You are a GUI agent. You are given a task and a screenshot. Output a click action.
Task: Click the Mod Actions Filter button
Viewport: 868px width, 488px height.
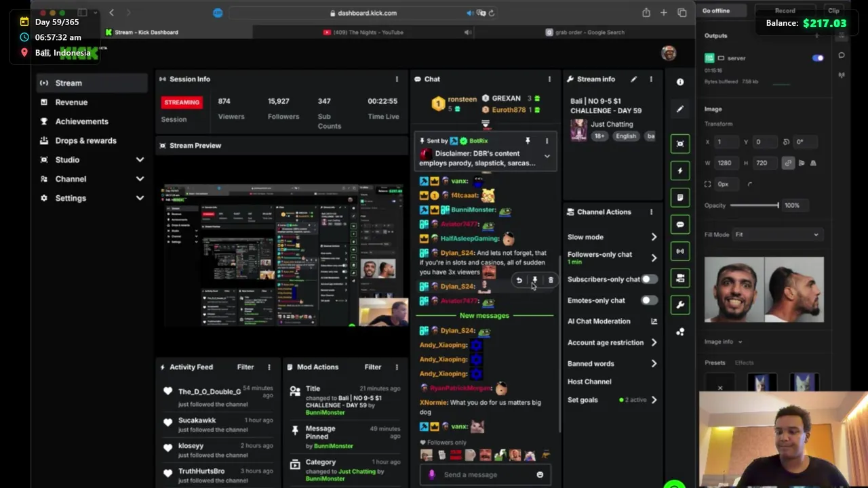pyautogui.click(x=373, y=367)
